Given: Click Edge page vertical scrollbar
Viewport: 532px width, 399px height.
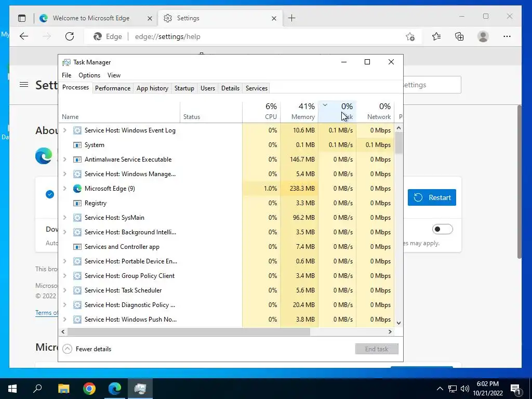Looking at the screenshot, I should click(x=519, y=182).
